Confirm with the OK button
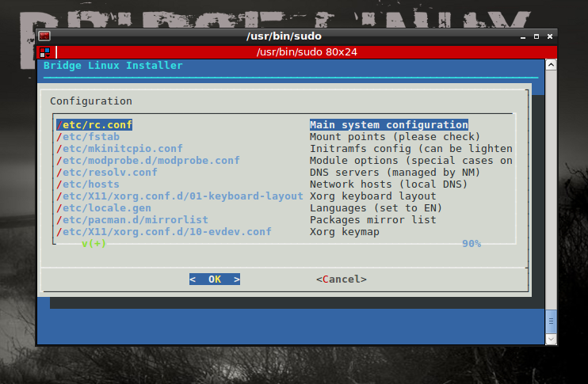 (x=215, y=279)
